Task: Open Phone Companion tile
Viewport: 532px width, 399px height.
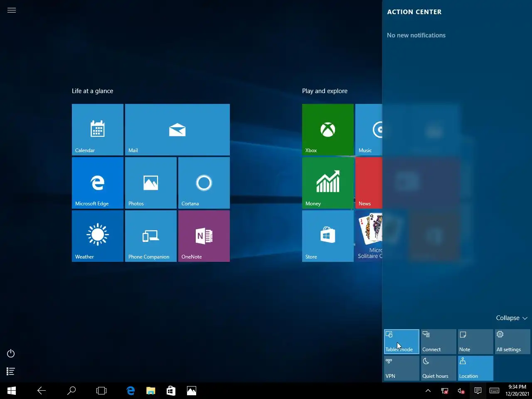Action: tap(151, 236)
